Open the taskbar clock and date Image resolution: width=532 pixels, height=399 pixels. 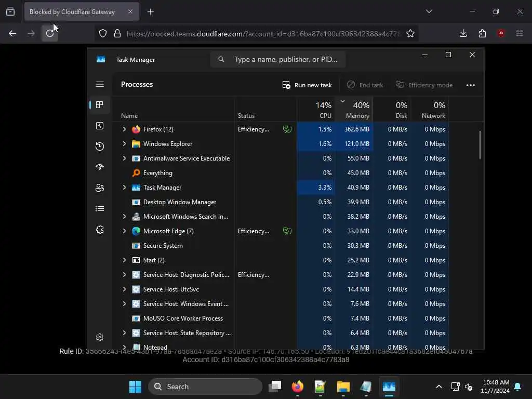pos(495,387)
